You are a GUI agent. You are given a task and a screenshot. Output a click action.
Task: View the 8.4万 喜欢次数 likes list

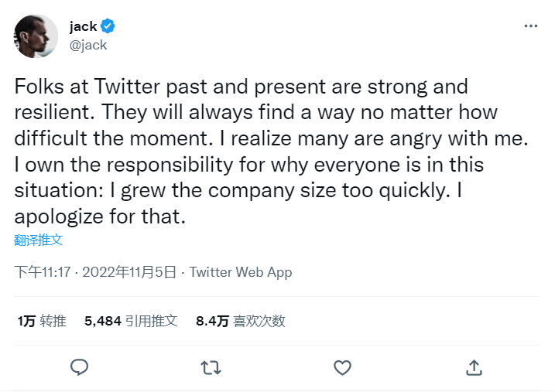click(x=241, y=321)
